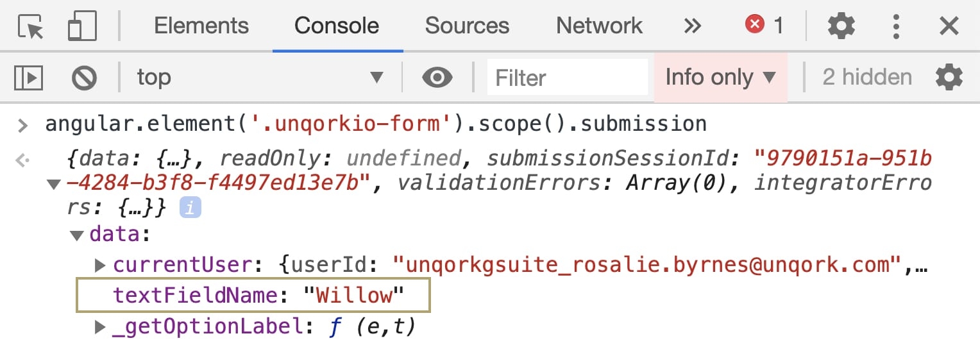The width and height of the screenshot is (980, 345).
Task: Activate the inspect element picker icon
Action: (x=30, y=27)
